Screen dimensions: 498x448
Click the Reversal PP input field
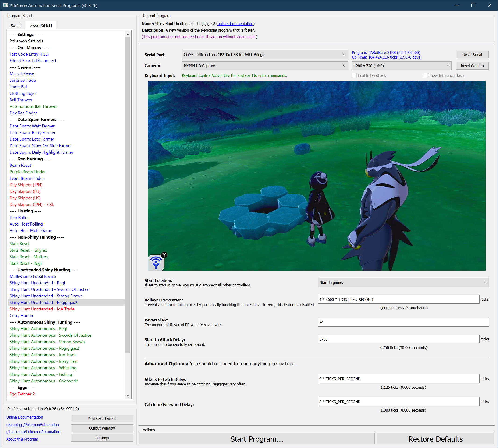pos(403,322)
